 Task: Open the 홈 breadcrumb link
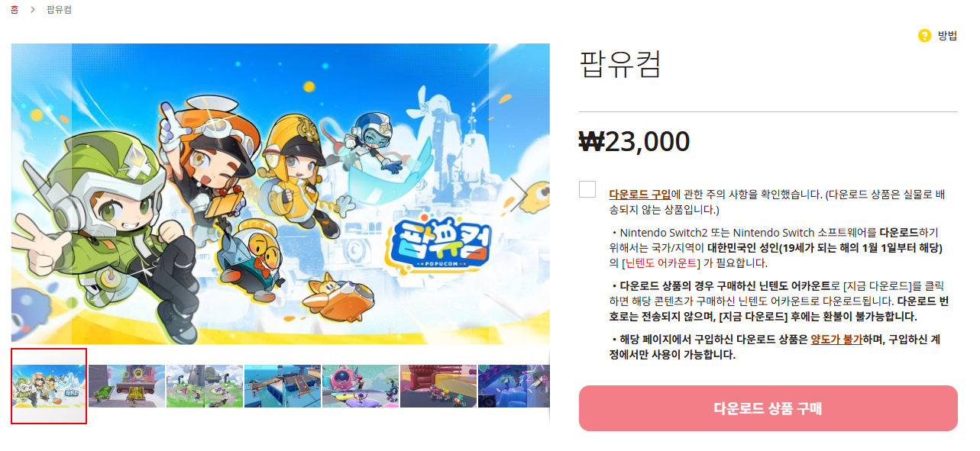[15, 10]
